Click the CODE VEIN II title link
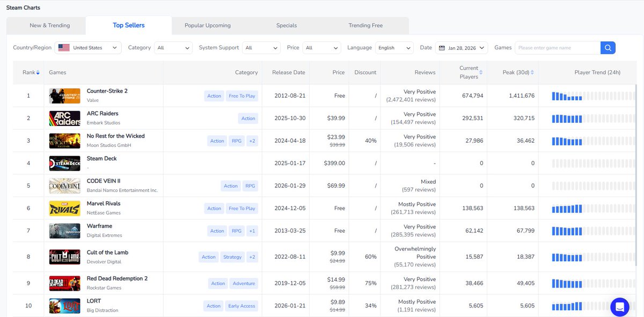The width and height of the screenshot is (644, 317). [x=104, y=181]
